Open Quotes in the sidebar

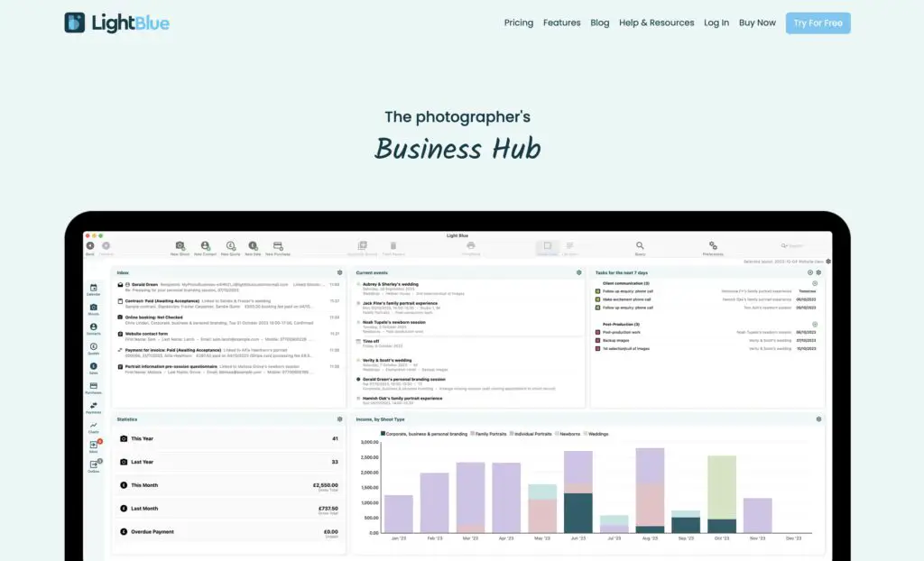pos(93,348)
